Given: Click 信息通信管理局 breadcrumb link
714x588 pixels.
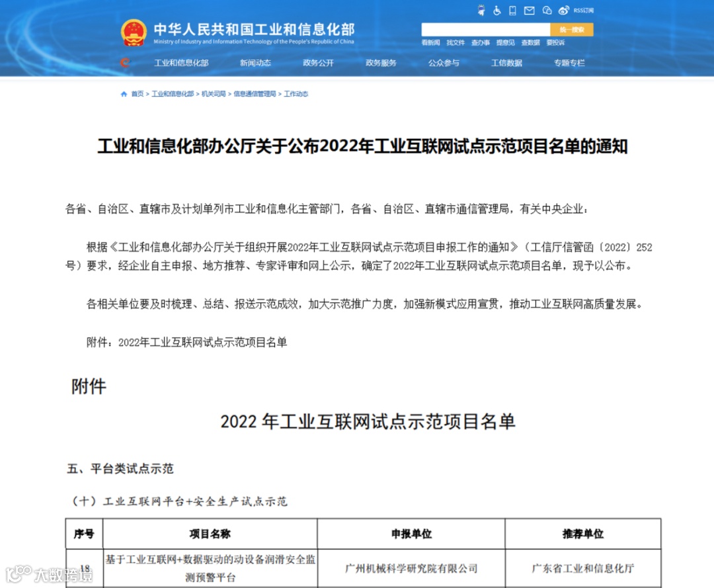Looking at the screenshot, I should point(255,94).
